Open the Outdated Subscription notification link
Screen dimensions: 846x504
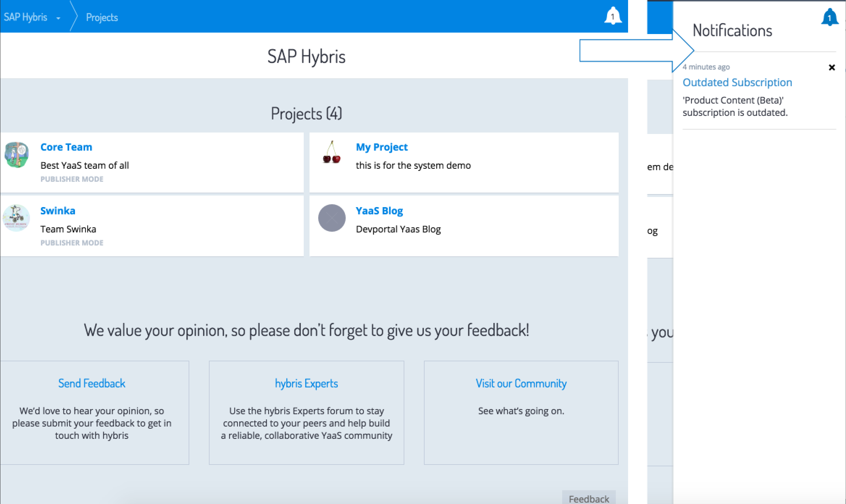(737, 83)
